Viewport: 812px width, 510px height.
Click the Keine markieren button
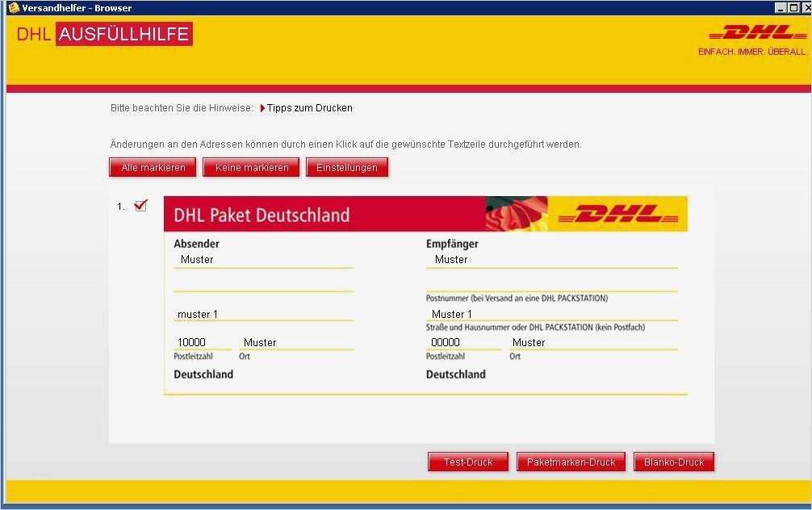pos(251,168)
